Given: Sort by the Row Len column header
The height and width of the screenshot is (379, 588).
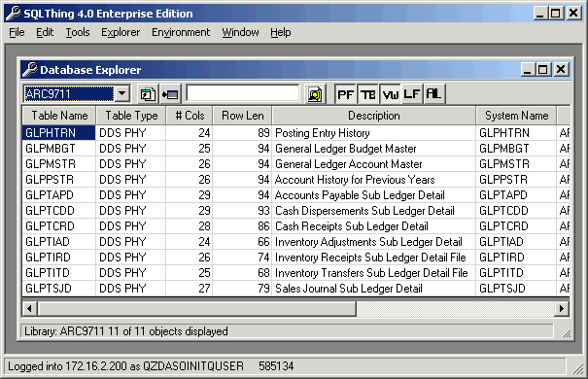Looking at the screenshot, I should [242, 116].
